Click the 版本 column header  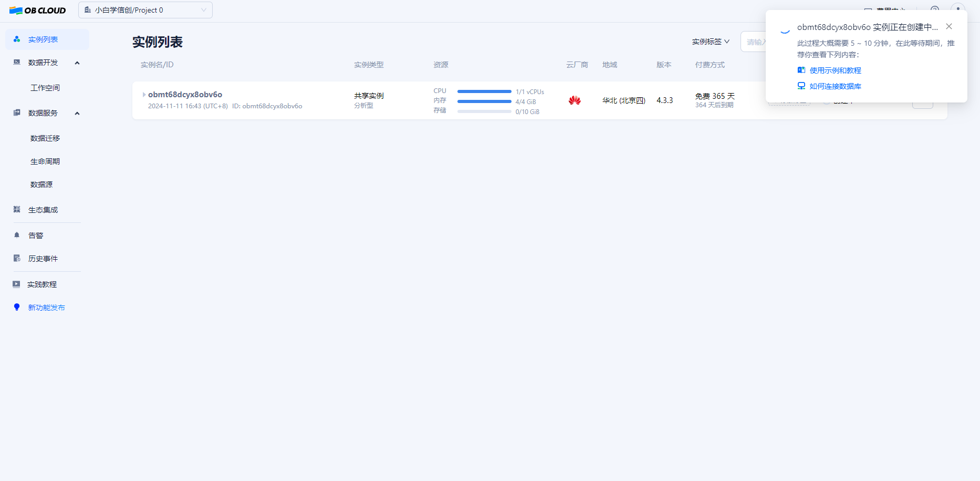click(664, 65)
